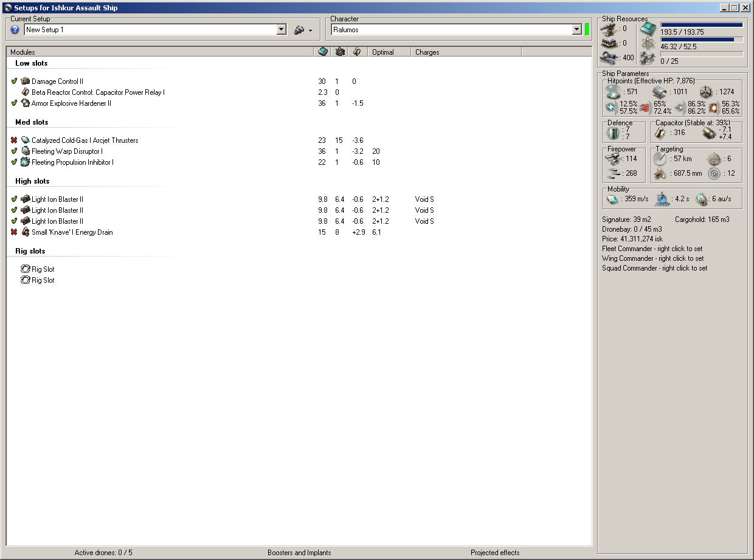Click the launcher hardpoints icon in Ship Resources
Screen dimensions: 754x560
click(609, 43)
